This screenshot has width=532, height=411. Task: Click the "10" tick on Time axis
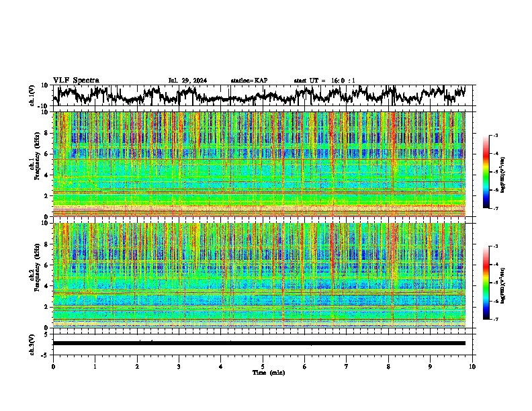tap(472, 367)
